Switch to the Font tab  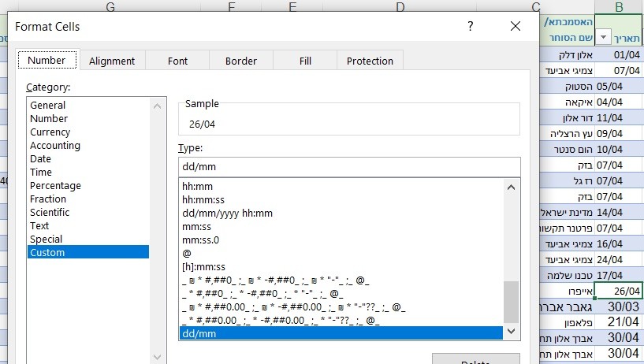click(x=177, y=61)
